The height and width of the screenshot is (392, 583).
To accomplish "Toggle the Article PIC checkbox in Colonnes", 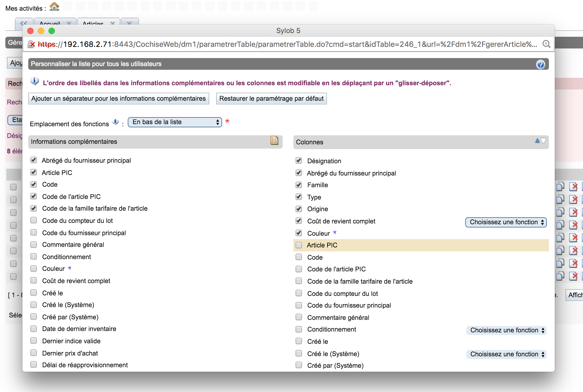I will pos(299,244).
